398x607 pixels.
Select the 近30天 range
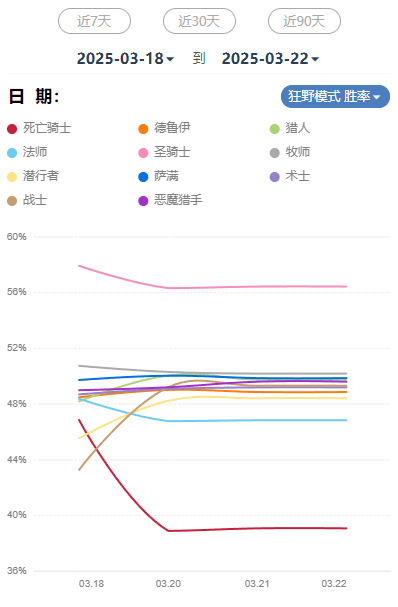click(x=199, y=21)
